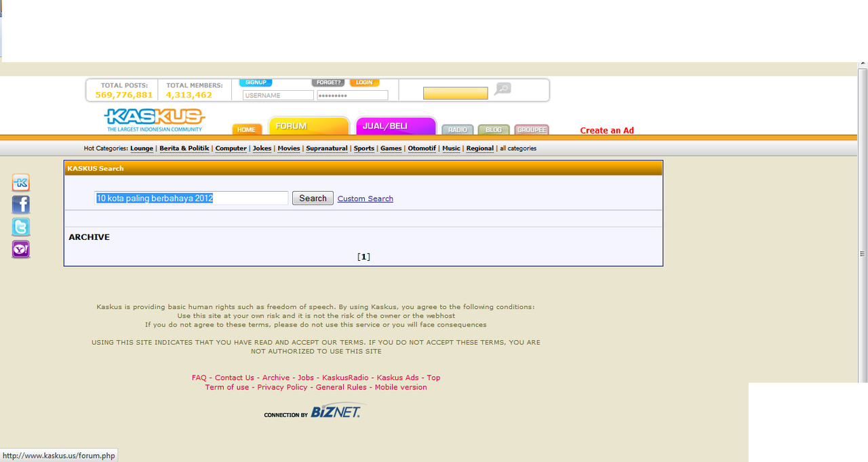Click the magnifier search icon in header
Viewport: 868px width, 462px height.
point(502,89)
